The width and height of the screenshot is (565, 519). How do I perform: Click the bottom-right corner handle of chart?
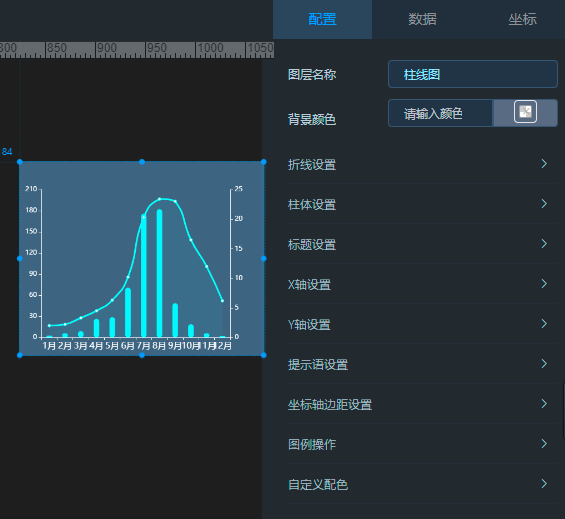(x=264, y=355)
